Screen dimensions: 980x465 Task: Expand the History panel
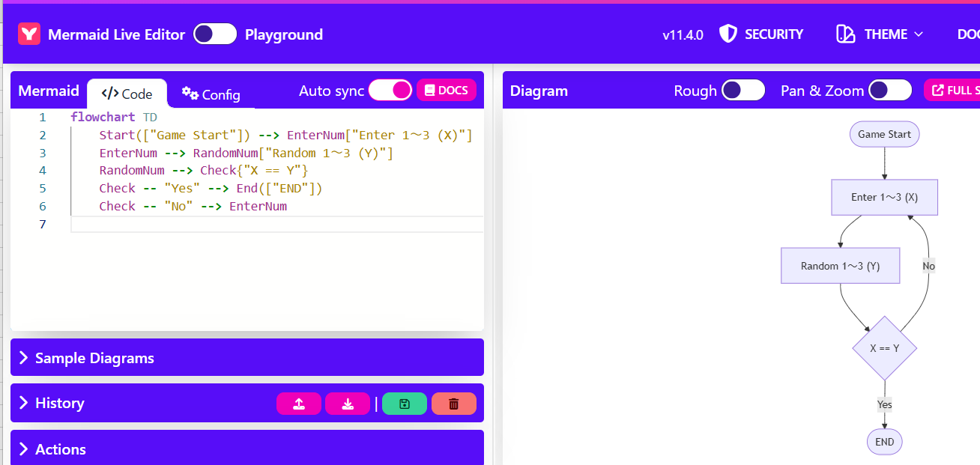click(x=59, y=404)
